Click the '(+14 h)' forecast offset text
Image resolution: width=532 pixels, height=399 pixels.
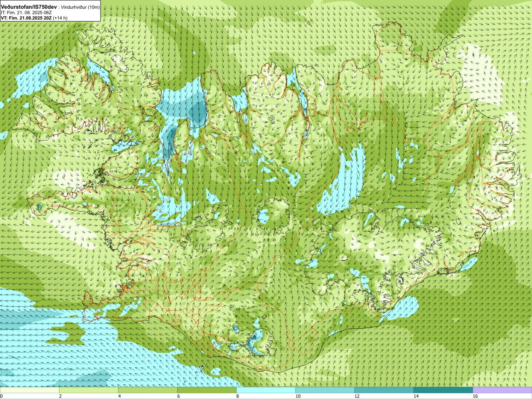[60, 18]
